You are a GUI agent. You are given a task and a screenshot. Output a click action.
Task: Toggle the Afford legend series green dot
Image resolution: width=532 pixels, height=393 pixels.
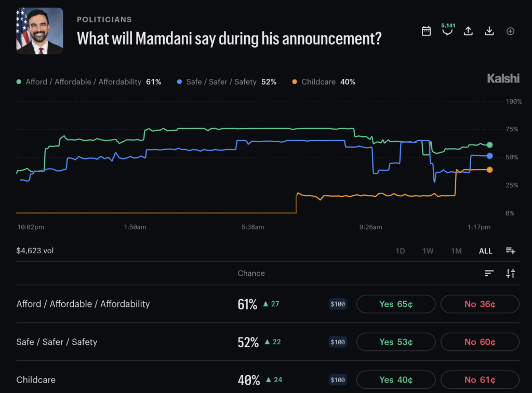(19, 82)
